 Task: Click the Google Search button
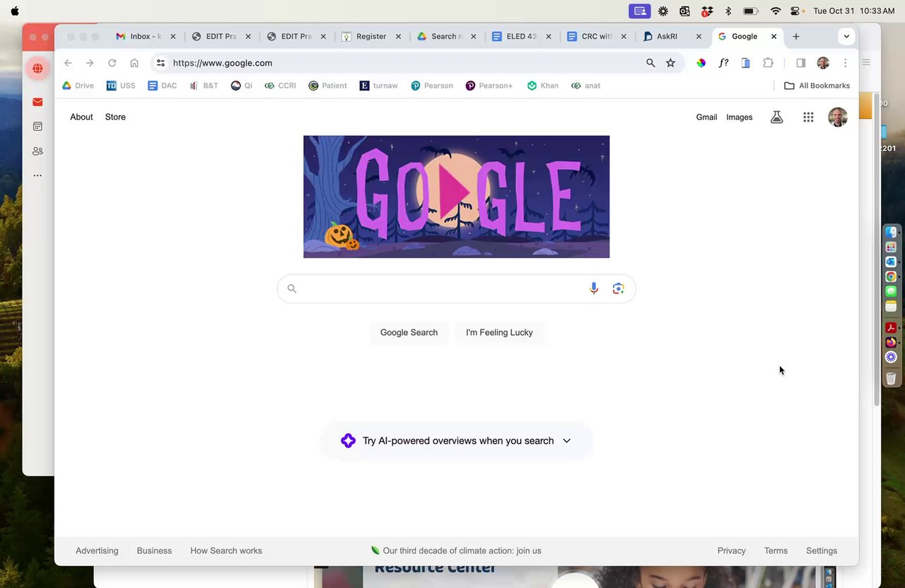[409, 332]
